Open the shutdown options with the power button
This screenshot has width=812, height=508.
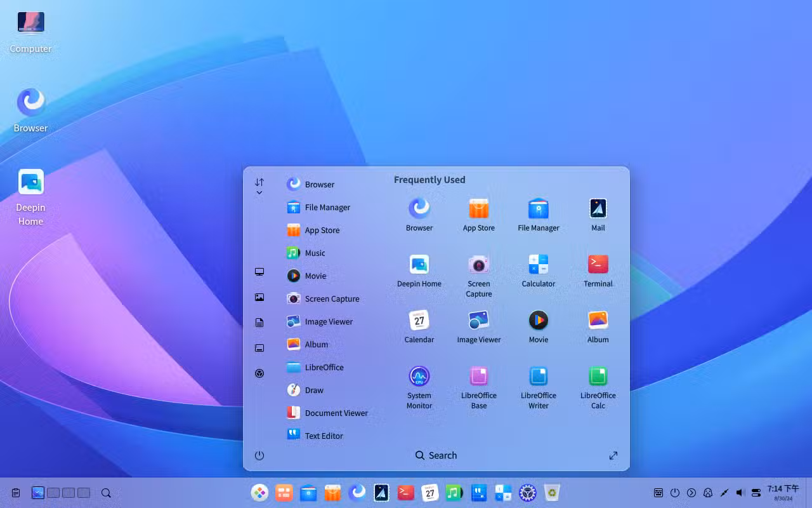point(259,455)
